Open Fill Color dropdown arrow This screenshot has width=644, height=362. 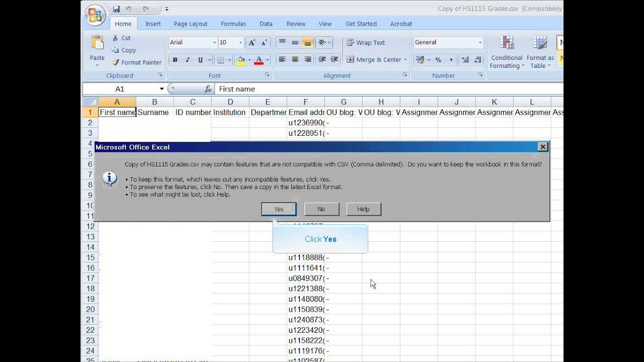coord(249,60)
